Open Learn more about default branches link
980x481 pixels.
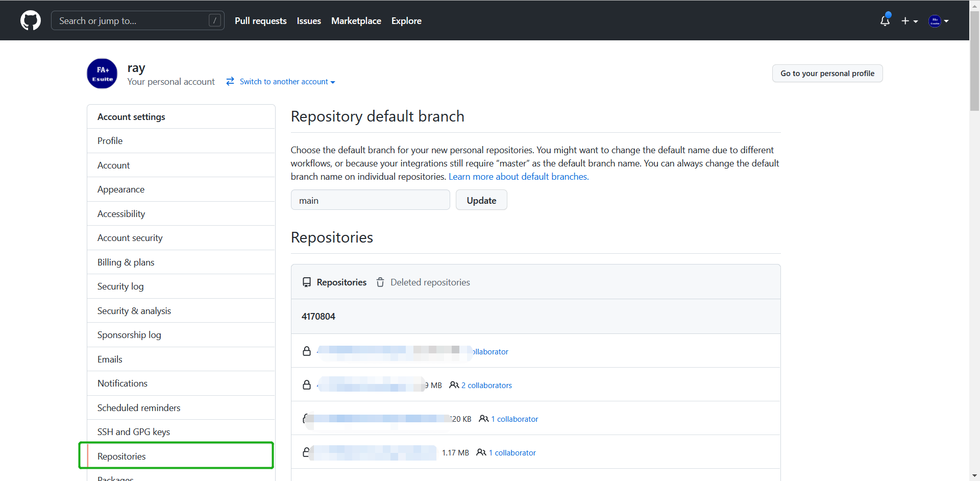coord(519,177)
